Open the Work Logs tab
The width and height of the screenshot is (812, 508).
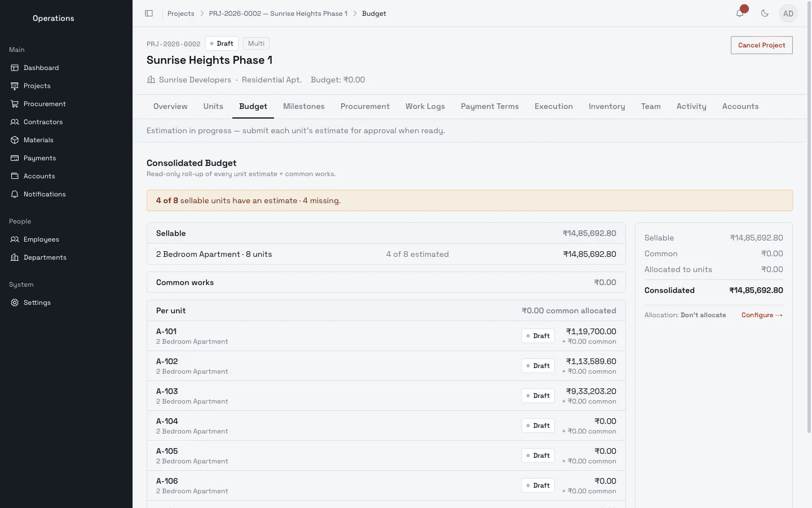pos(425,106)
